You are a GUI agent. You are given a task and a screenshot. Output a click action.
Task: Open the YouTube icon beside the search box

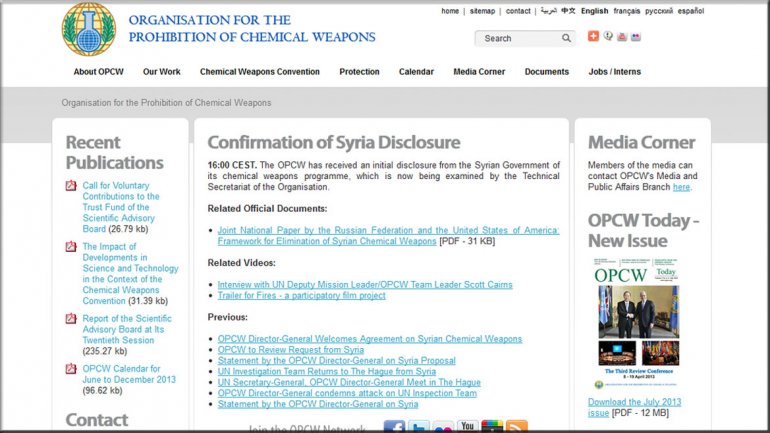pos(622,37)
